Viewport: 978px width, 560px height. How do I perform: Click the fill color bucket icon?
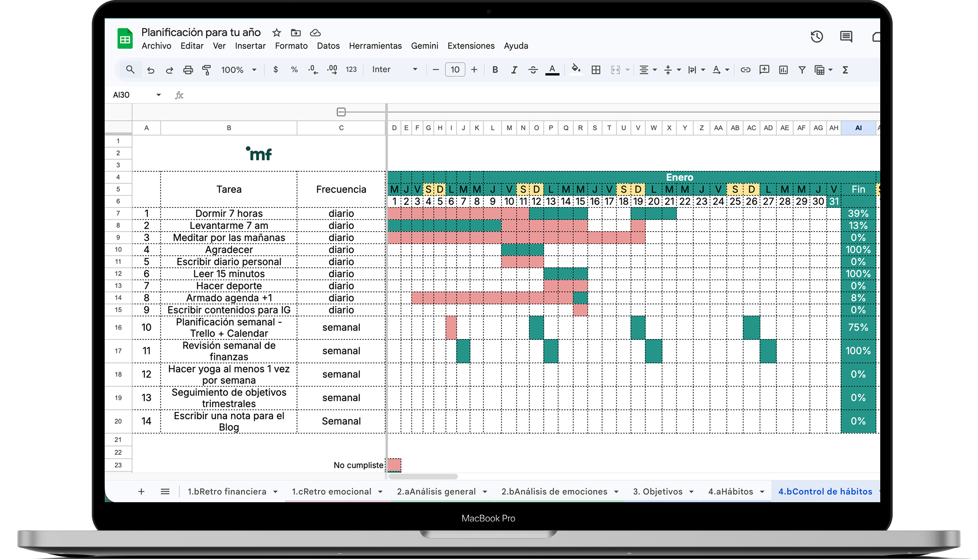tap(576, 69)
